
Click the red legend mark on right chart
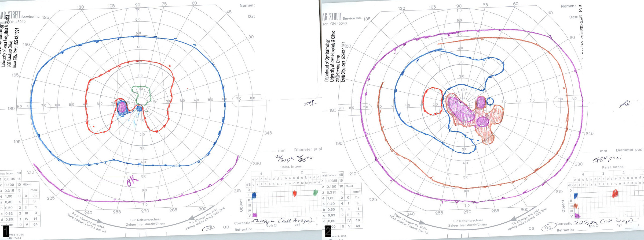click(615, 193)
